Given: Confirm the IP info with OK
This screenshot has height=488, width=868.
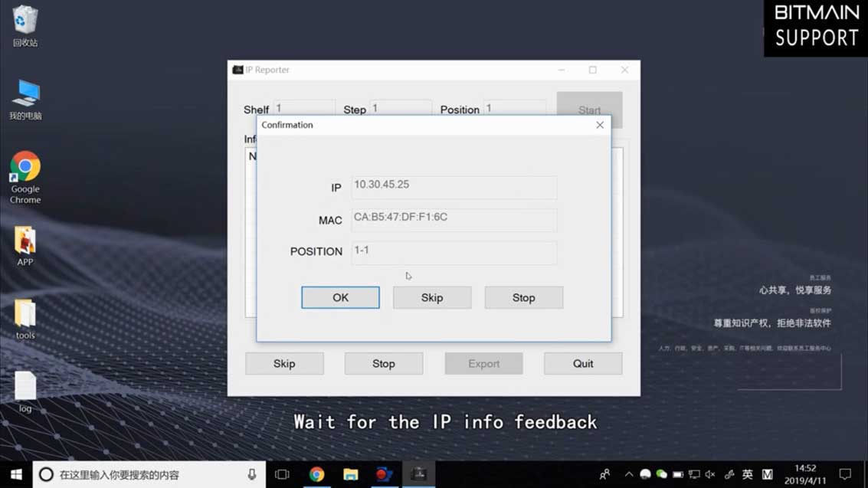Looking at the screenshot, I should (339, 297).
